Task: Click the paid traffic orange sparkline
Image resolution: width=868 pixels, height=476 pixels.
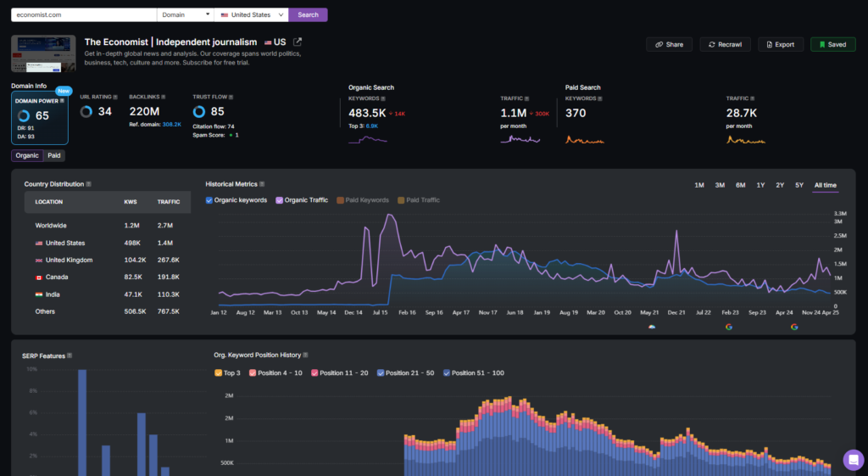Action: (746, 140)
